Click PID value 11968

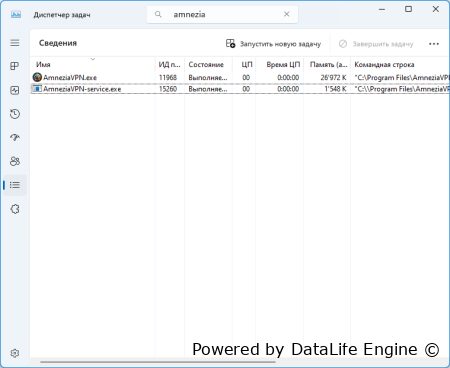tap(168, 77)
